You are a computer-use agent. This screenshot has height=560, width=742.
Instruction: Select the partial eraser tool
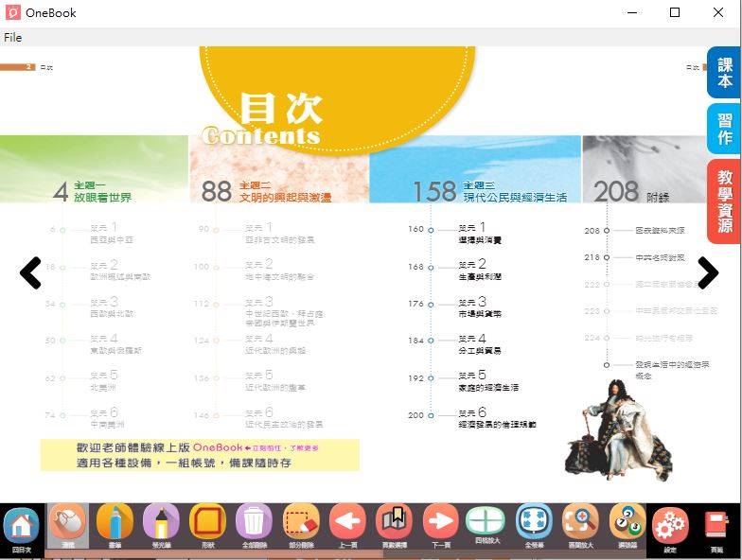point(301,526)
